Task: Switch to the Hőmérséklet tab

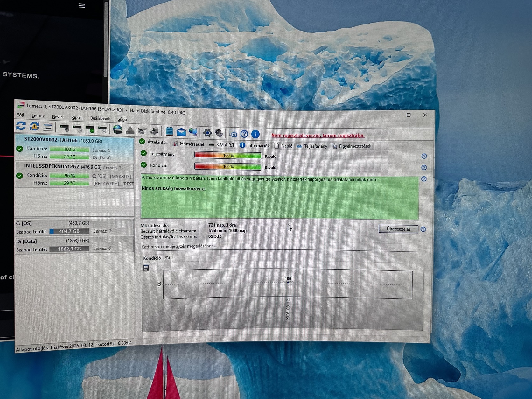Action: pos(189,144)
